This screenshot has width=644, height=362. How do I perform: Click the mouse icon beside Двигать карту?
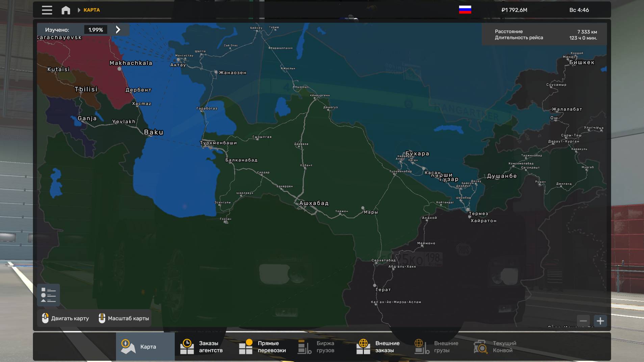(x=45, y=318)
